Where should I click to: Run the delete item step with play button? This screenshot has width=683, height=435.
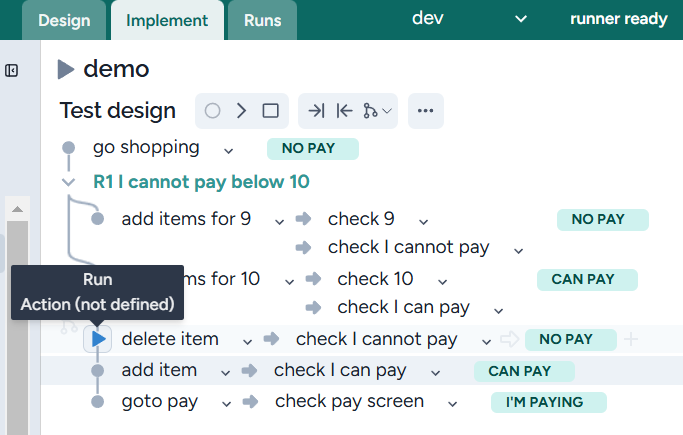coord(98,340)
